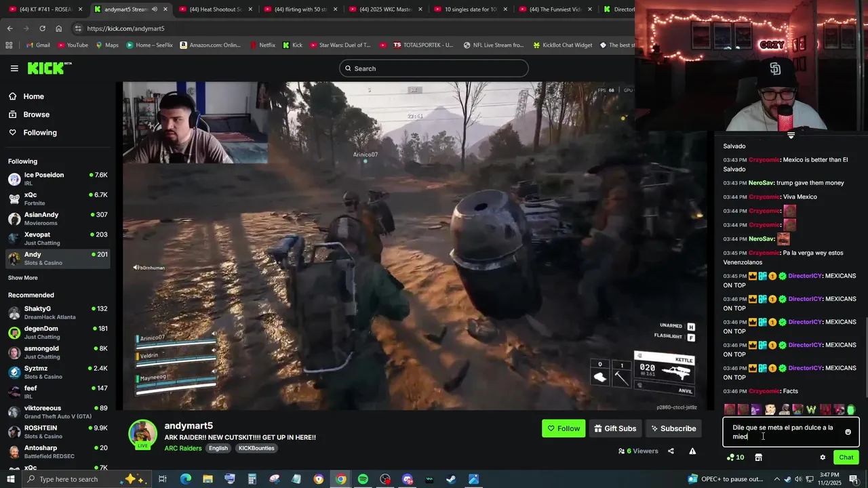Screen dimensions: 868x488
Task: Switch to Heat Shootout browser tab
Action: coord(216,9)
